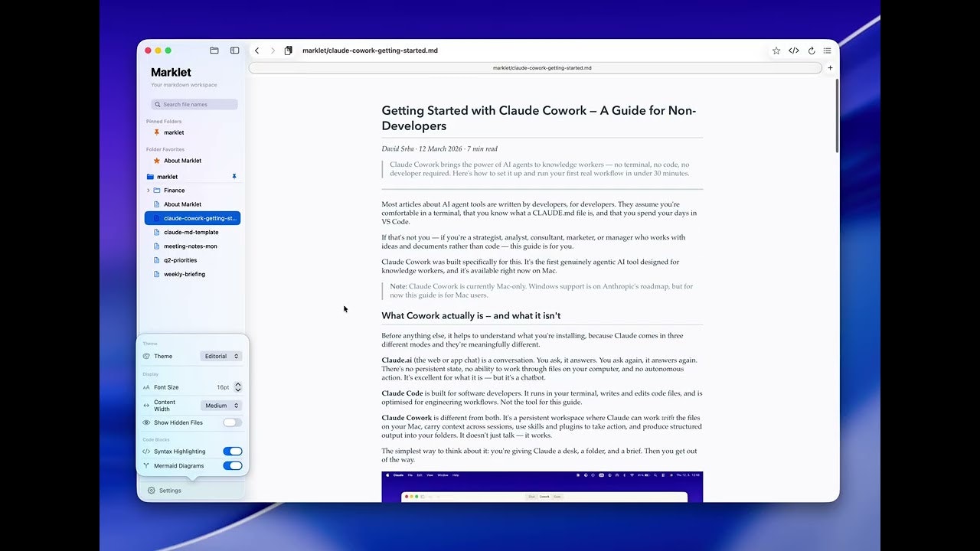Image resolution: width=980 pixels, height=551 pixels.
Task: Open About Marklet under Folder Favorites
Action: (192, 161)
